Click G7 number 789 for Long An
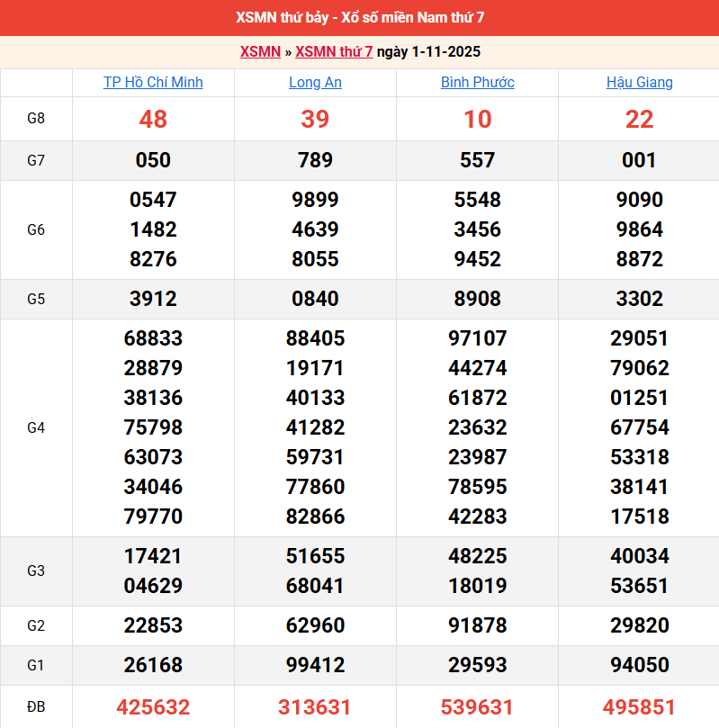The width and height of the screenshot is (719, 728). click(x=315, y=160)
